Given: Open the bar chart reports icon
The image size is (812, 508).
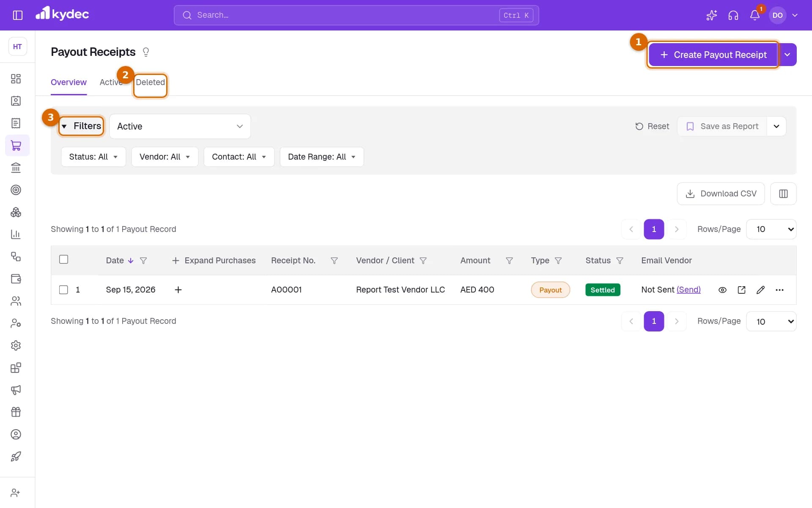Looking at the screenshot, I should 16,235.
